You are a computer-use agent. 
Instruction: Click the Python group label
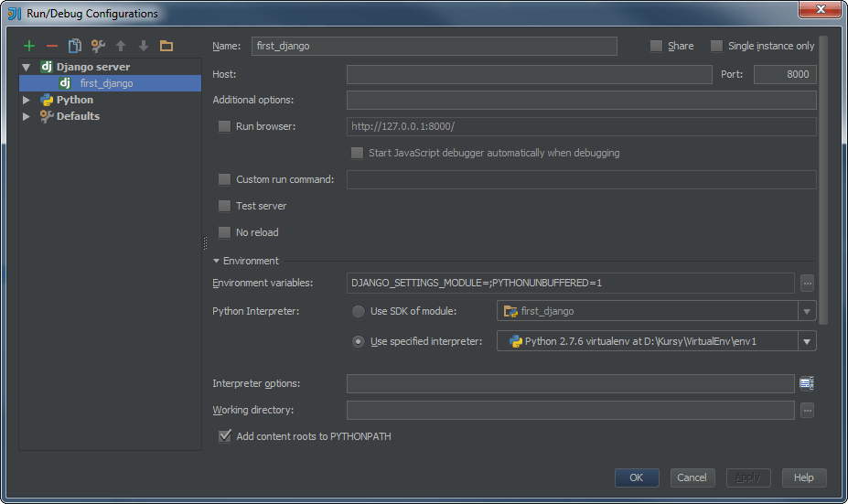pos(75,100)
